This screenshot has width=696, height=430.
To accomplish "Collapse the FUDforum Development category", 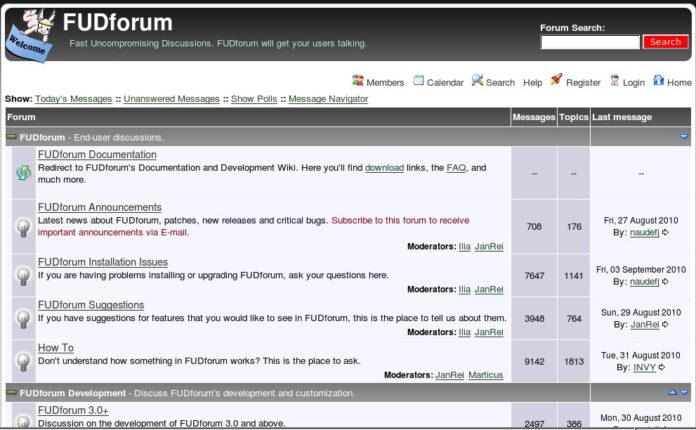I will (x=12, y=392).
